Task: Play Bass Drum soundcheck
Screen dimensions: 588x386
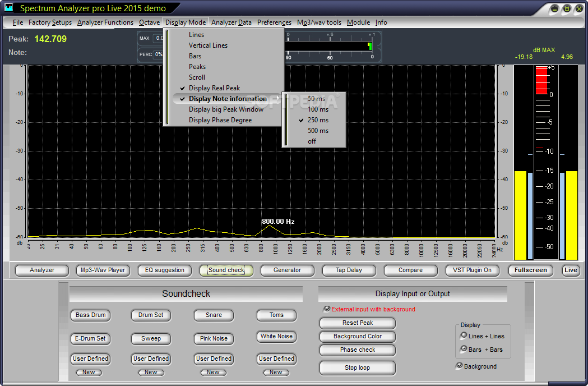Action: 90,315
